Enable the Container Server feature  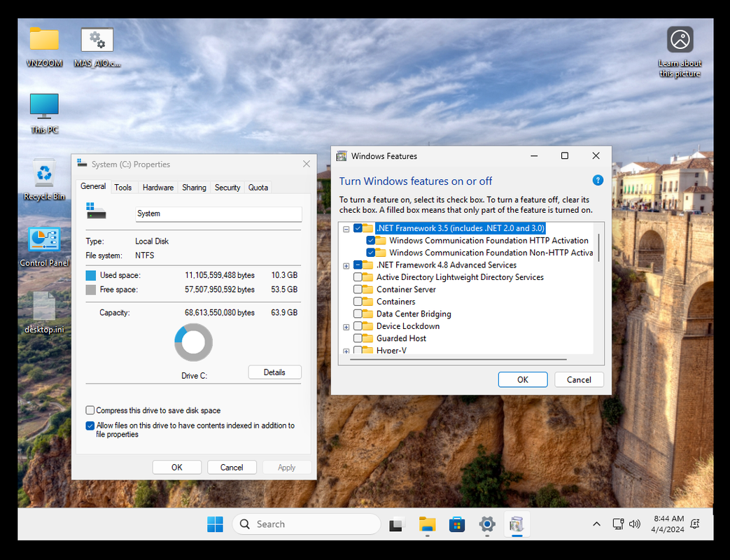[x=358, y=289]
